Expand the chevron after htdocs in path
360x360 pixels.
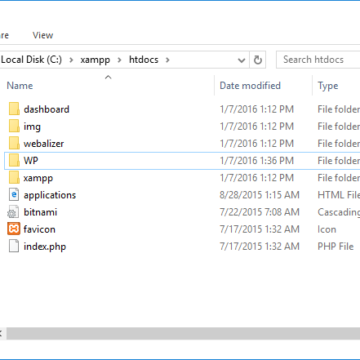tap(167, 60)
